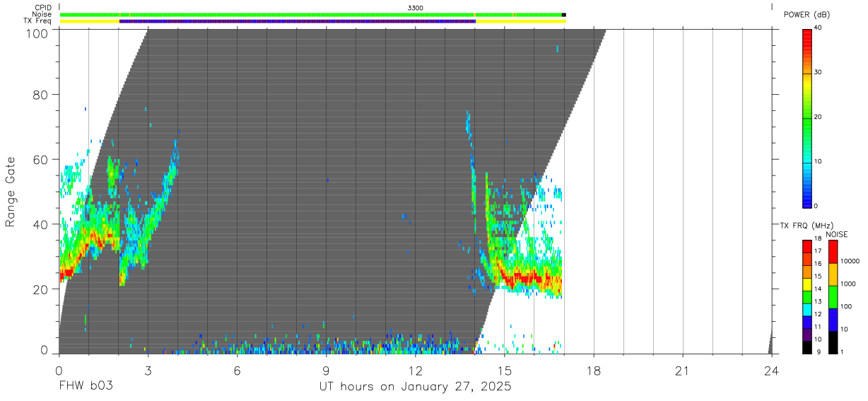Viewport: 868px width, 401px height.
Task: Click the purple segment of the TX Freq strip
Action: click(x=298, y=21)
